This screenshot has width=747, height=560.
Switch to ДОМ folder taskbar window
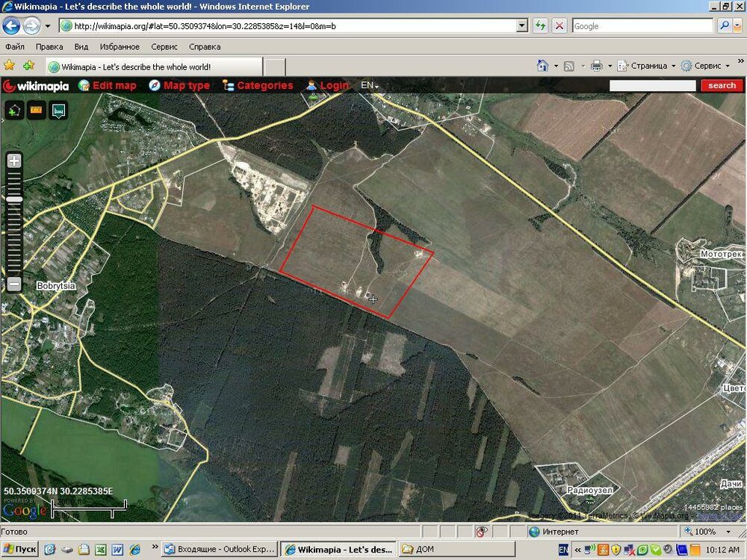pyautogui.click(x=457, y=549)
